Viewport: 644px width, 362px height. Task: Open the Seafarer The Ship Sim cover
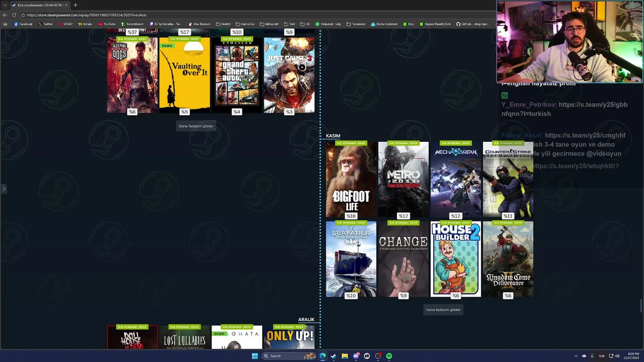tap(351, 259)
